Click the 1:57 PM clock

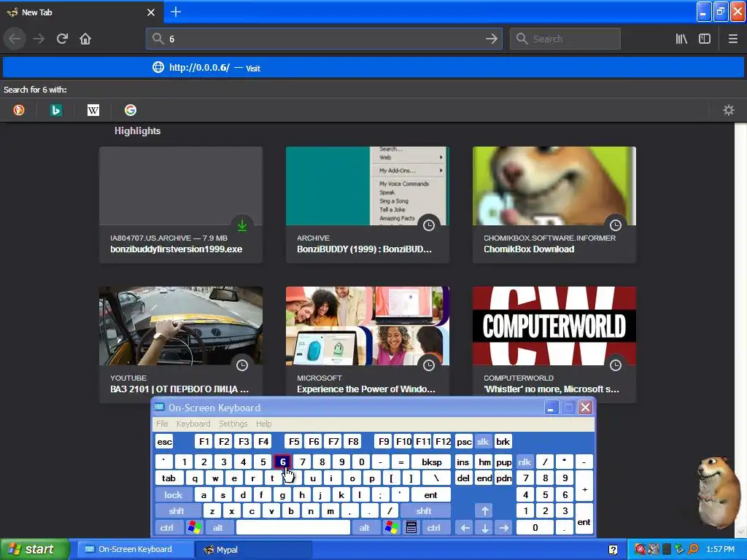pos(720,550)
